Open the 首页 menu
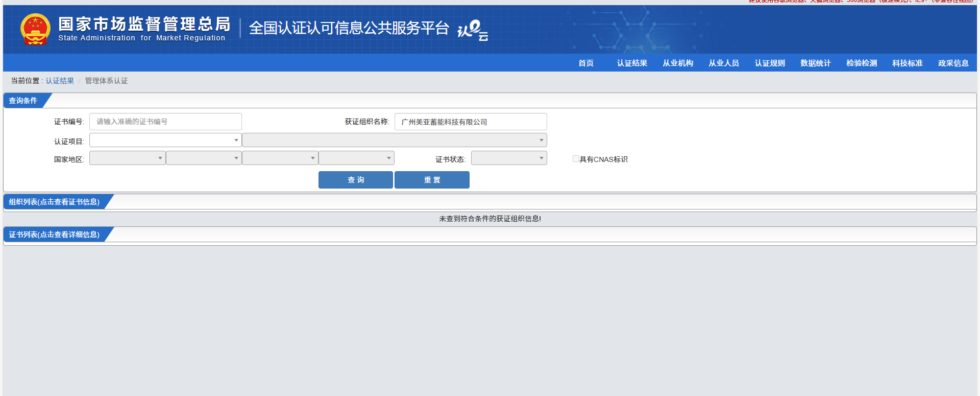980x396 pixels. click(586, 63)
